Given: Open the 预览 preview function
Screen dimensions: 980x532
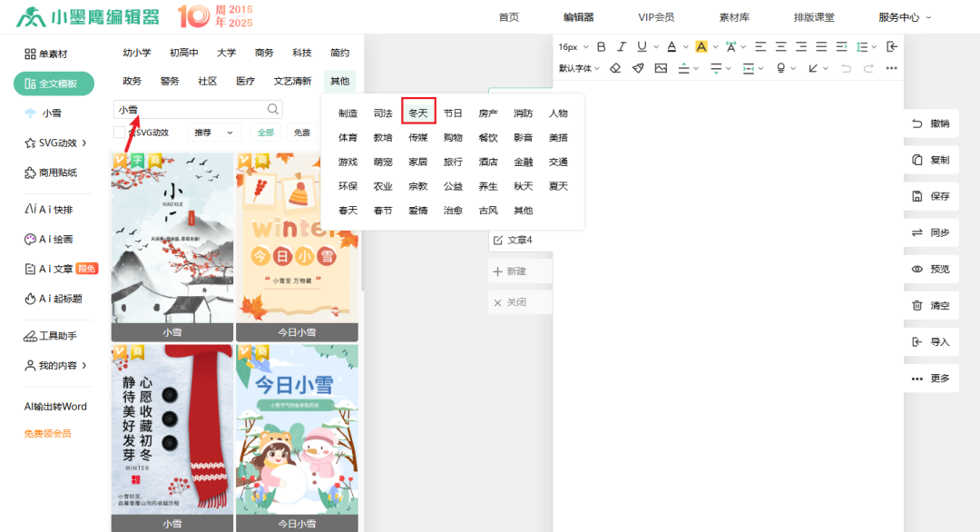Looking at the screenshot, I should [931, 268].
